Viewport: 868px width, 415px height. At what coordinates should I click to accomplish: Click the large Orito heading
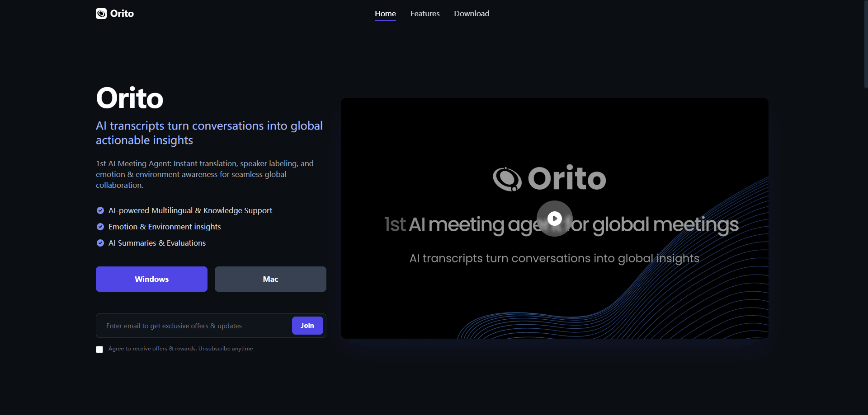[x=130, y=98]
